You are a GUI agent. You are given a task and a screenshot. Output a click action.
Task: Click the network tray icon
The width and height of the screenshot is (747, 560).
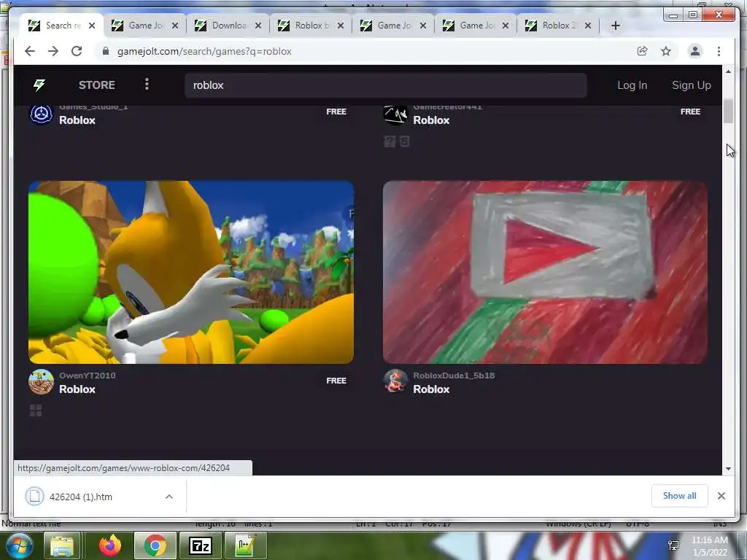[673, 545]
